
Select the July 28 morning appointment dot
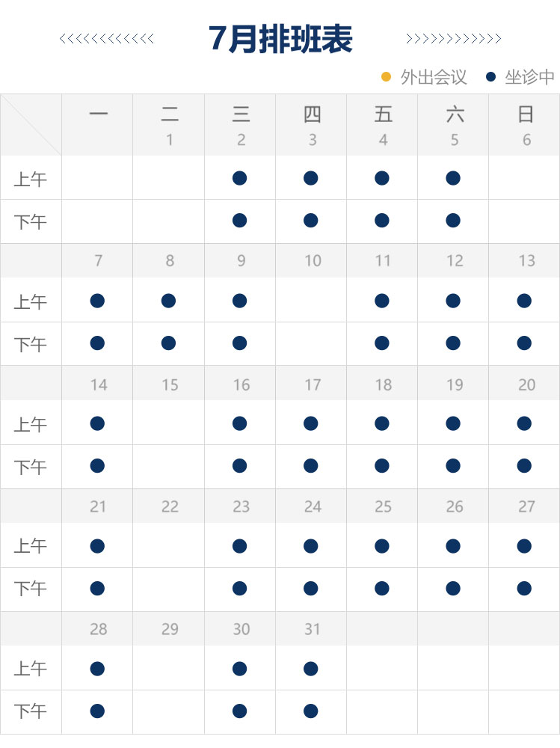pyautogui.click(x=97, y=668)
